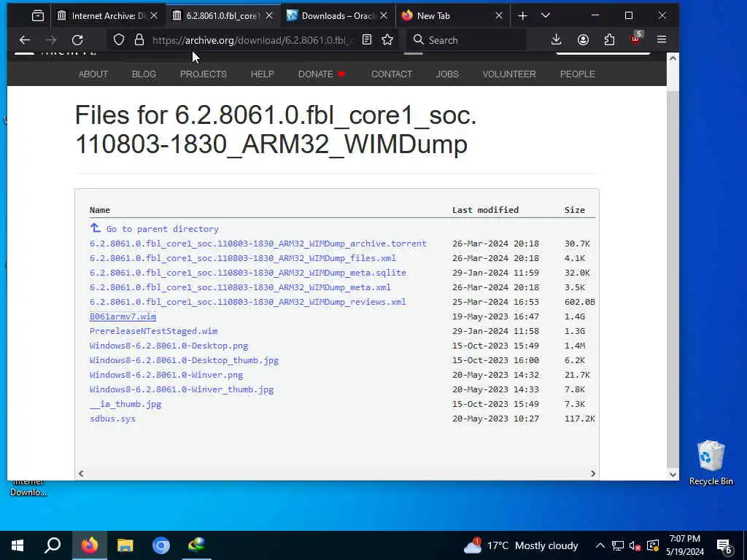The image size is (747, 560).
Task: Switch to Downloads – Oracle tab
Action: pos(338,16)
